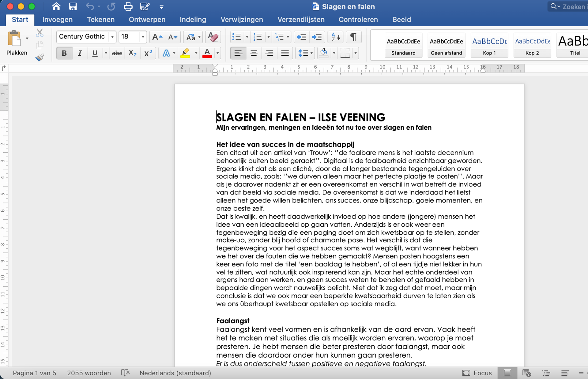The height and width of the screenshot is (379, 588).
Task: Click the strikethrough abc icon
Action: pos(117,53)
